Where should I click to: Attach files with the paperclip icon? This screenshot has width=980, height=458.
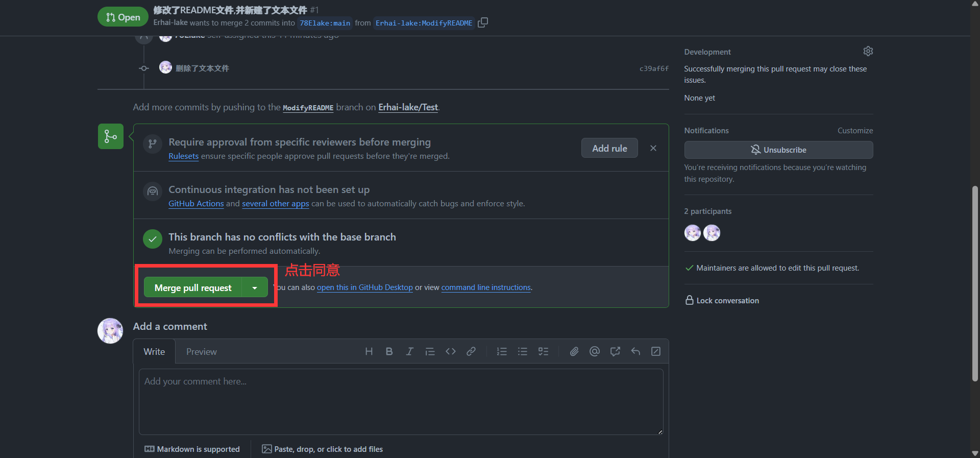pyautogui.click(x=574, y=351)
